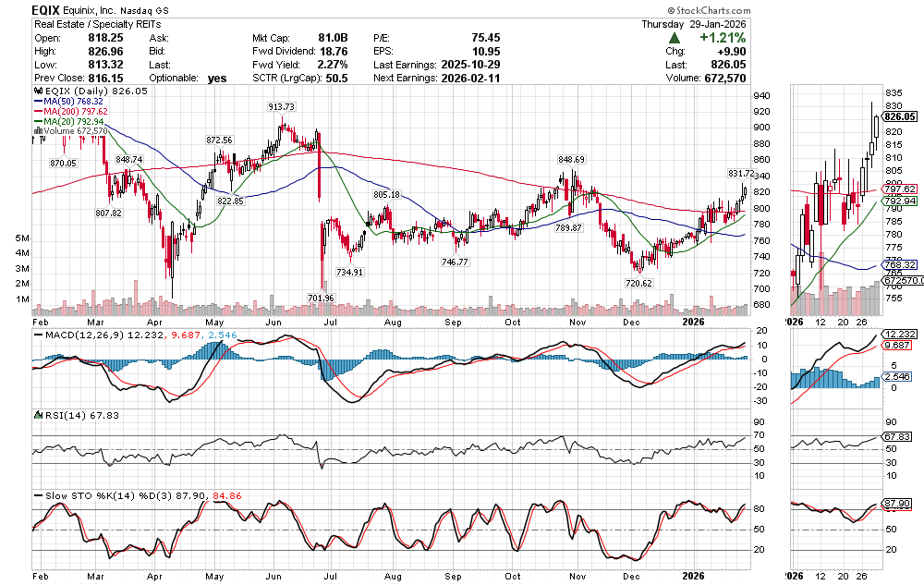This screenshot has height=585, width=924.
Task: Click the volume bars icon in the legend
Action: click(36, 131)
